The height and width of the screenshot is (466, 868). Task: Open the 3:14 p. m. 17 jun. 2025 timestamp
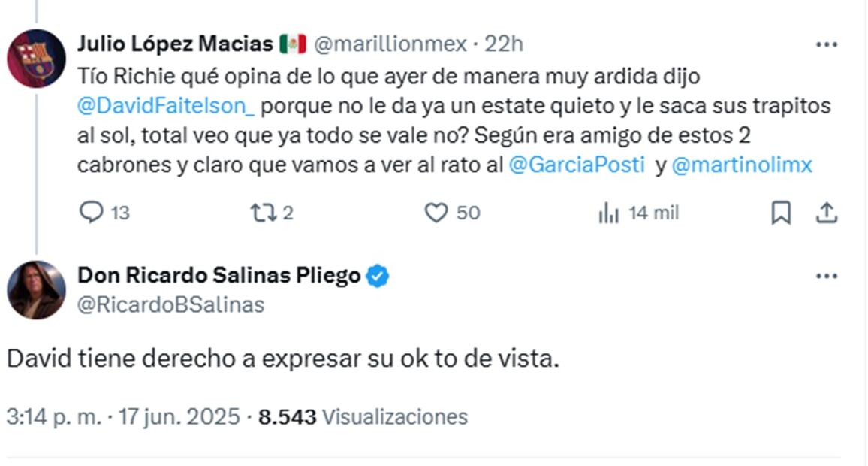click(x=124, y=416)
